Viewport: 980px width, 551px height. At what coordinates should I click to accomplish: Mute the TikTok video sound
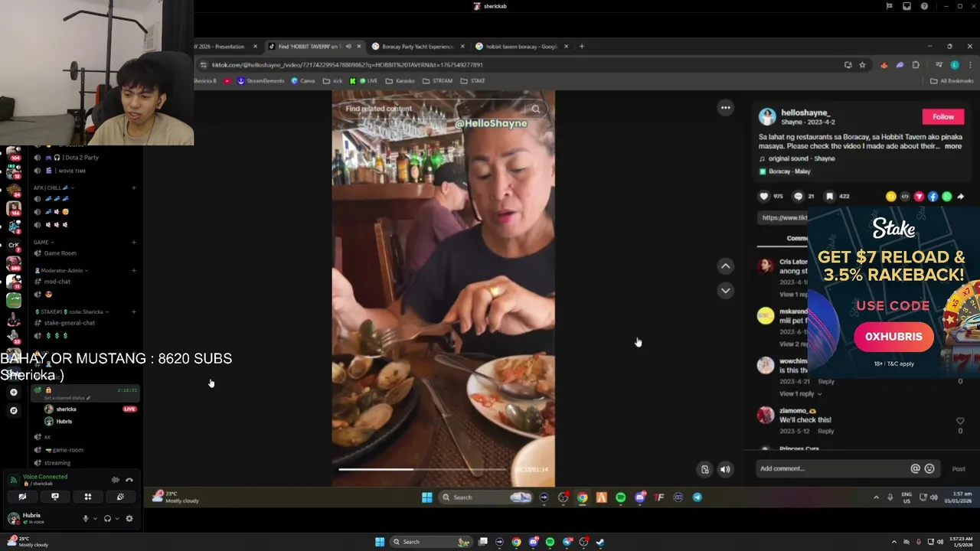pos(725,469)
